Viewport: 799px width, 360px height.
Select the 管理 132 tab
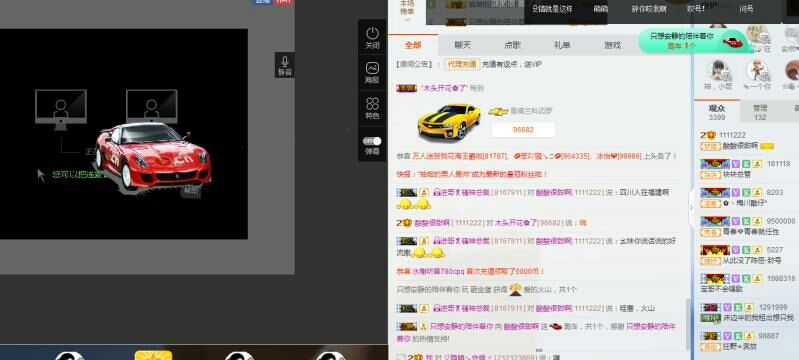(x=760, y=112)
